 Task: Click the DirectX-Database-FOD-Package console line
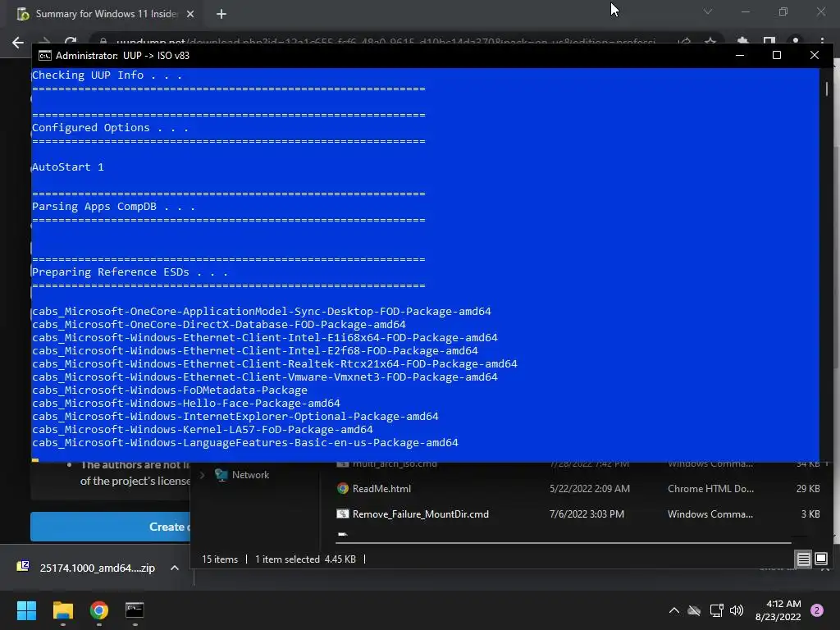coord(218,325)
